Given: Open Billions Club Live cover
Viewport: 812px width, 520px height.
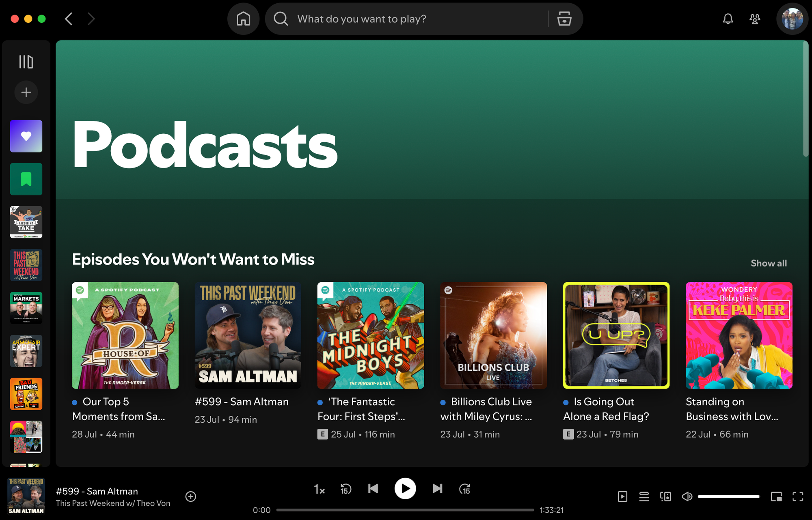Looking at the screenshot, I should pos(494,335).
